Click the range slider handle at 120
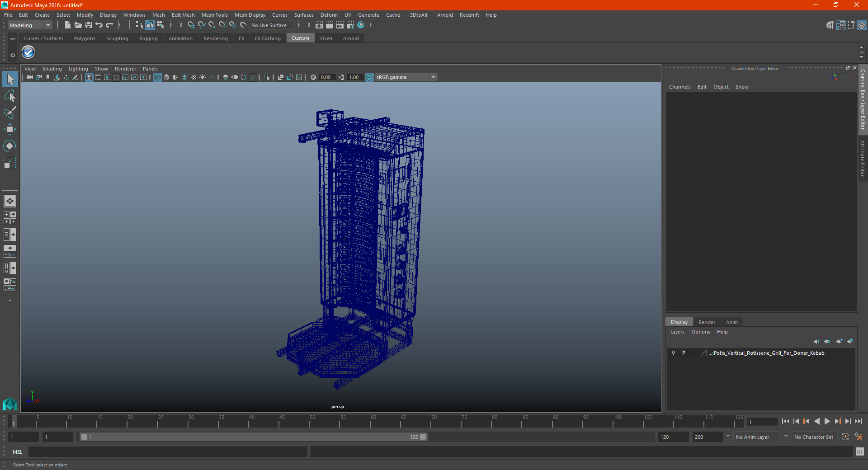The height and width of the screenshot is (470, 868). point(423,437)
